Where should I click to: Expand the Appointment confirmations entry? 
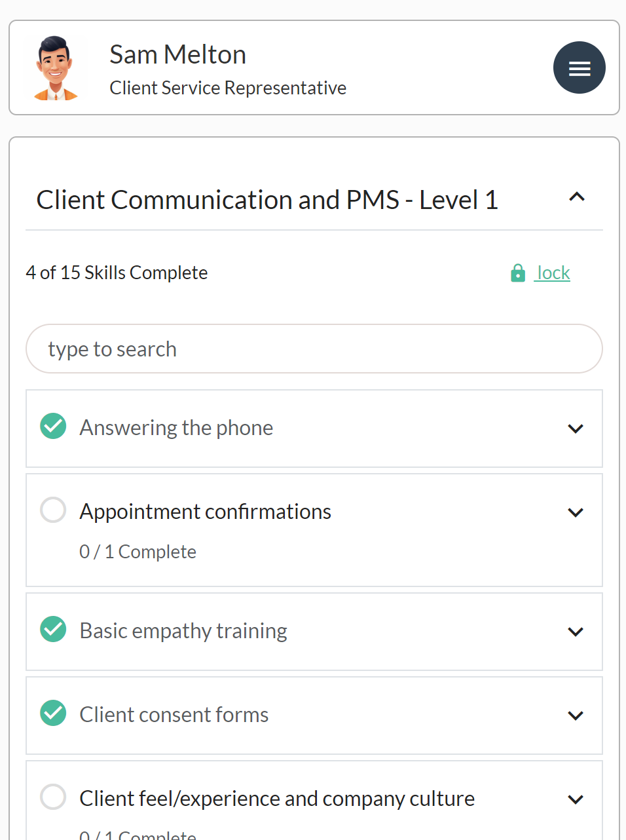coord(576,512)
